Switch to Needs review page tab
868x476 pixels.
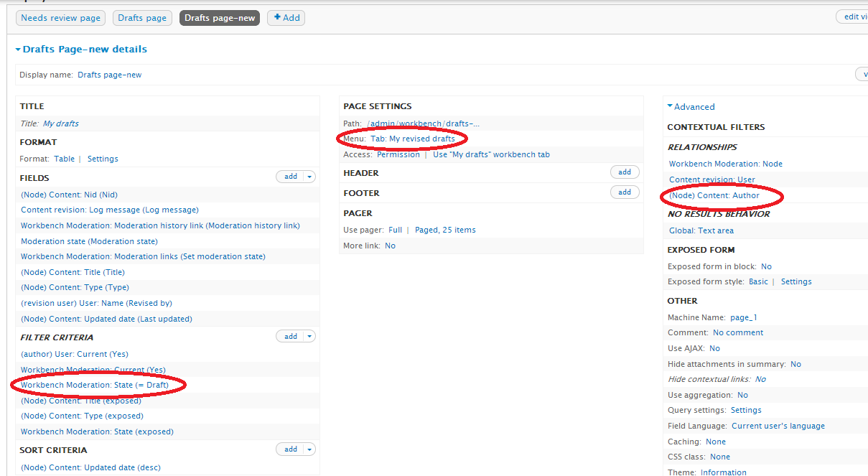coord(60,18)
